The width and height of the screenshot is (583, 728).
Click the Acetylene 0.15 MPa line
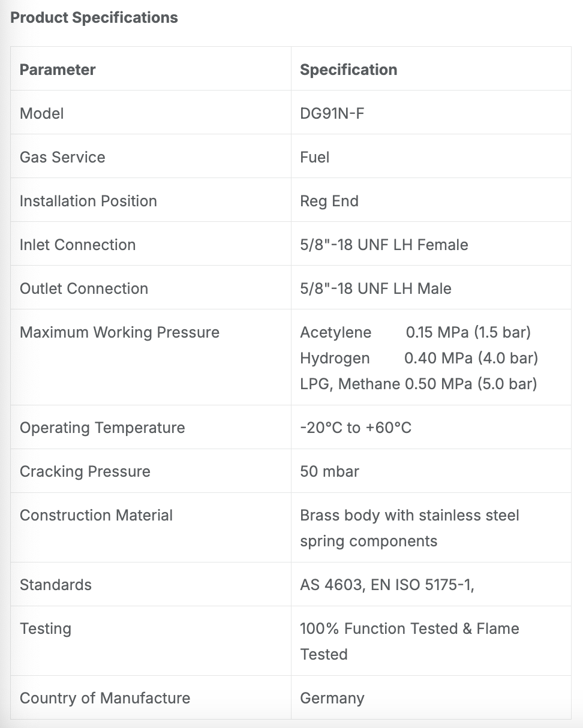(x=416, y=332)
